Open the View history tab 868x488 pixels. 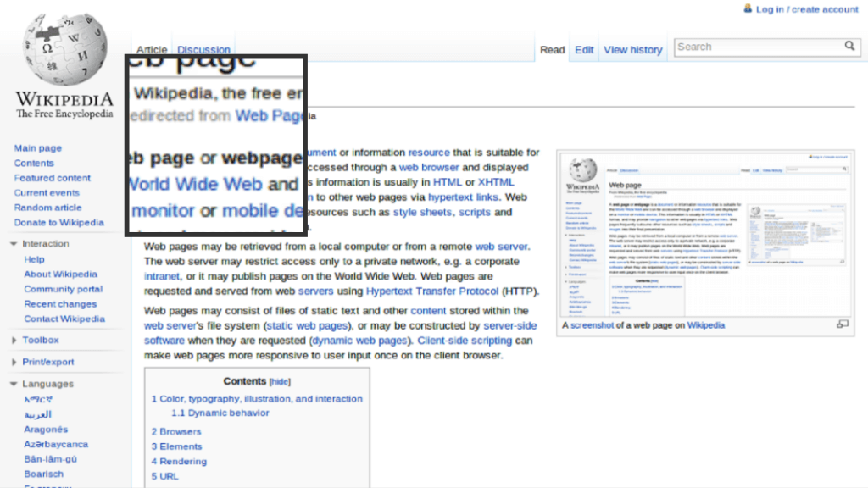[632, 50]
